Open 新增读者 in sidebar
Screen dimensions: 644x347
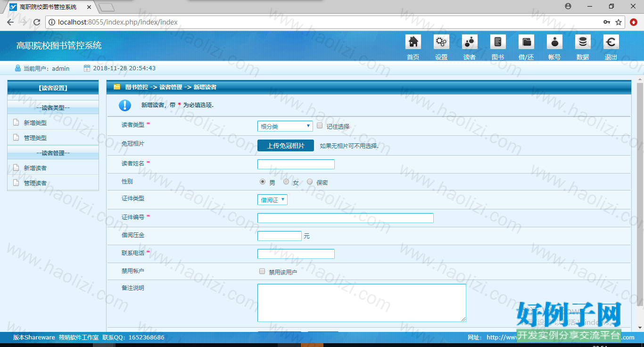35,168
